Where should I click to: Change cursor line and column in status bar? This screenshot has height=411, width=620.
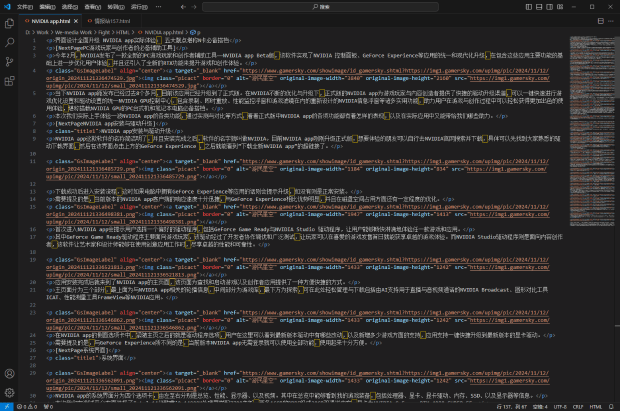click(512, 407)
